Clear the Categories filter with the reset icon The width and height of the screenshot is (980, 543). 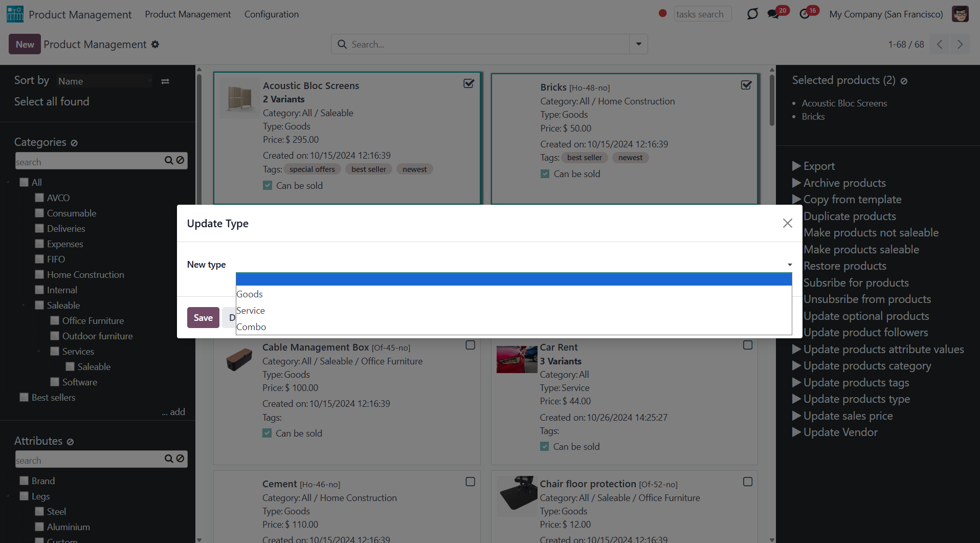tap(74, 143)
